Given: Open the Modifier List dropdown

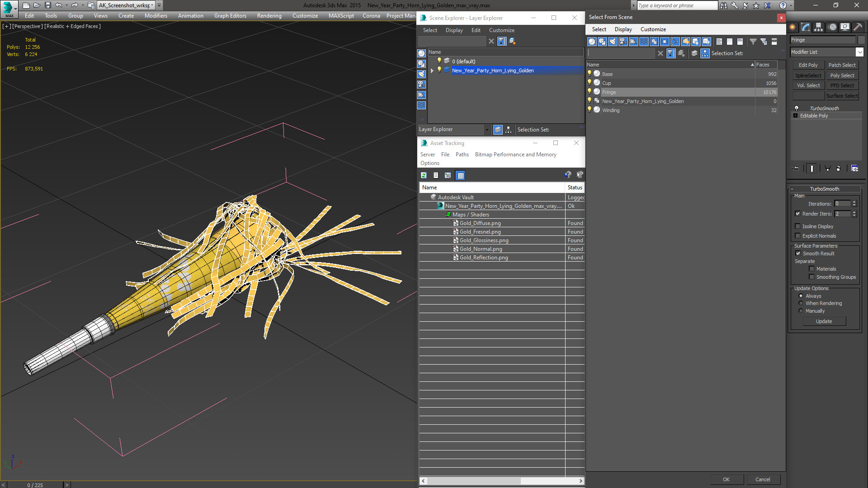Looking at the screenshot, I should click(859, 52).
